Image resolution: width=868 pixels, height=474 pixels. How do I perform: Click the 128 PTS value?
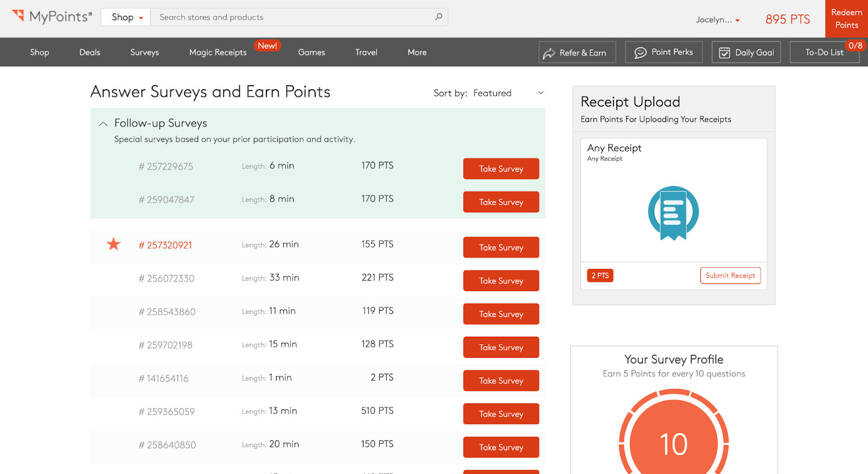click(378, 344)
